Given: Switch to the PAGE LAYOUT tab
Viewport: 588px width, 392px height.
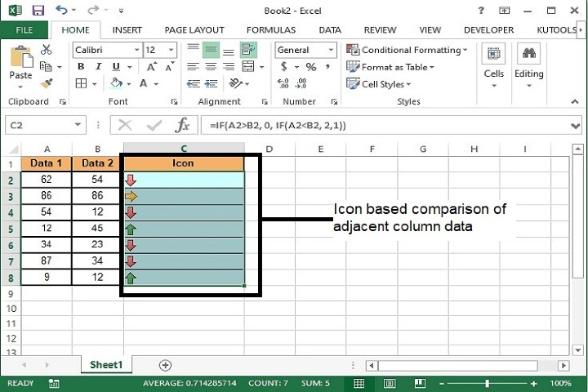Looking at the screenshot, I should [194, 30].
